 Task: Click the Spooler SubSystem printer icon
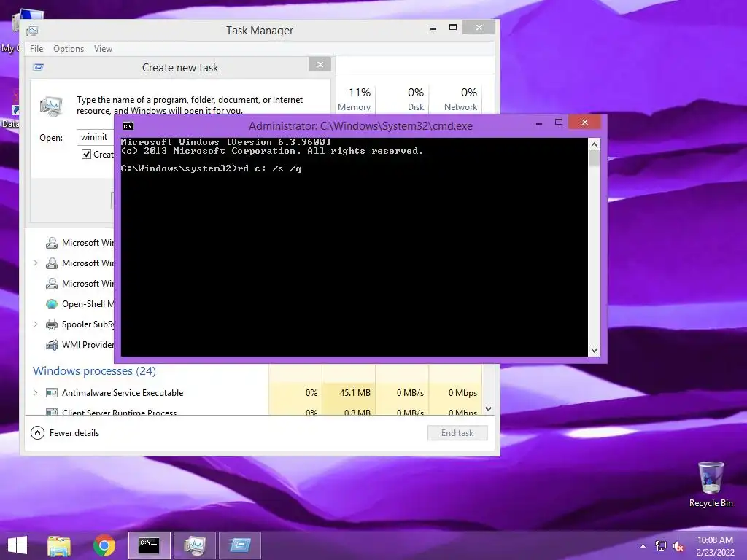(52, 324)
